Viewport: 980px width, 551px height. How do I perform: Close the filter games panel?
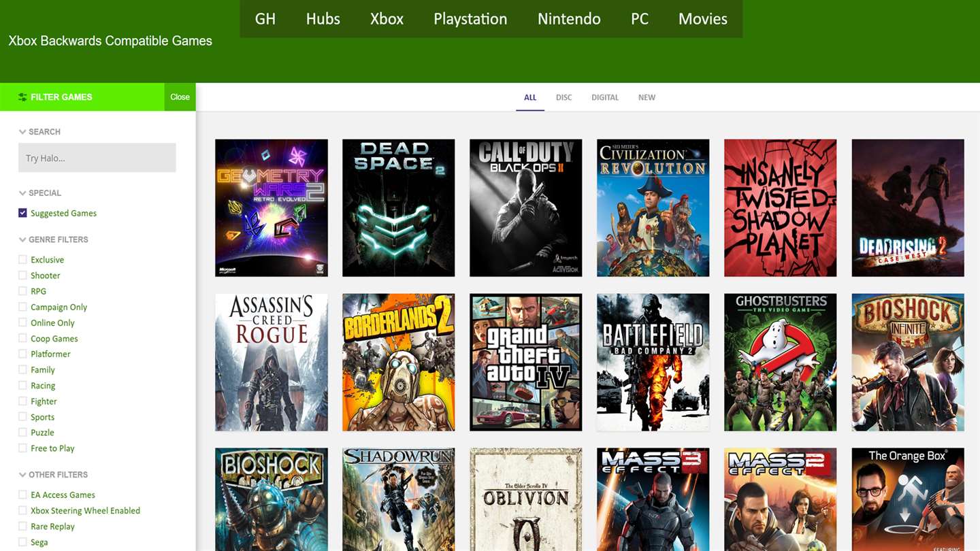(x=180, y=97)
